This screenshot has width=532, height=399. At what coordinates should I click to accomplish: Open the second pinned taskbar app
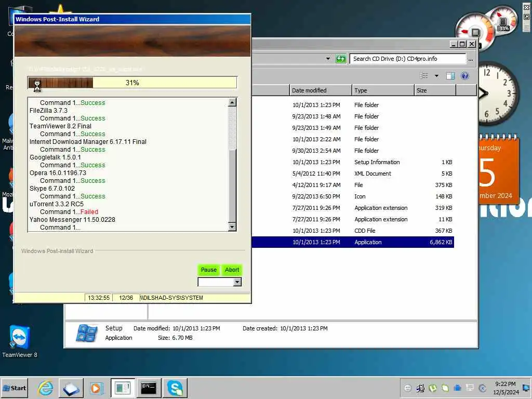click(71, 388)
